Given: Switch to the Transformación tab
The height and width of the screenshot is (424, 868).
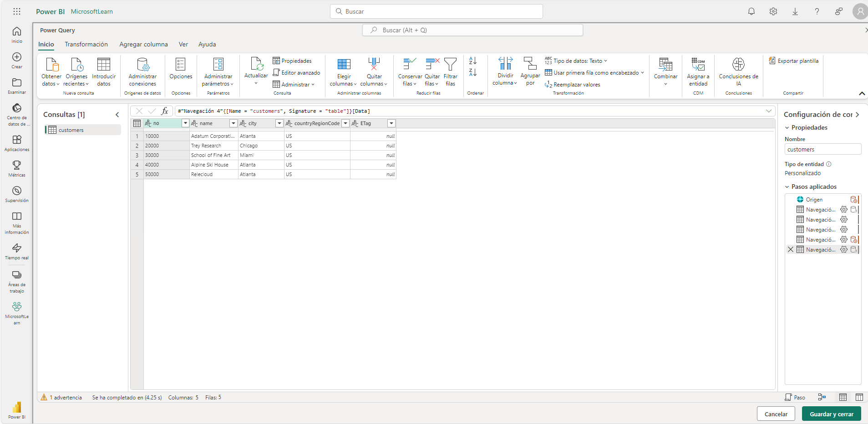Looking at the screenshot, I should 86,44.
